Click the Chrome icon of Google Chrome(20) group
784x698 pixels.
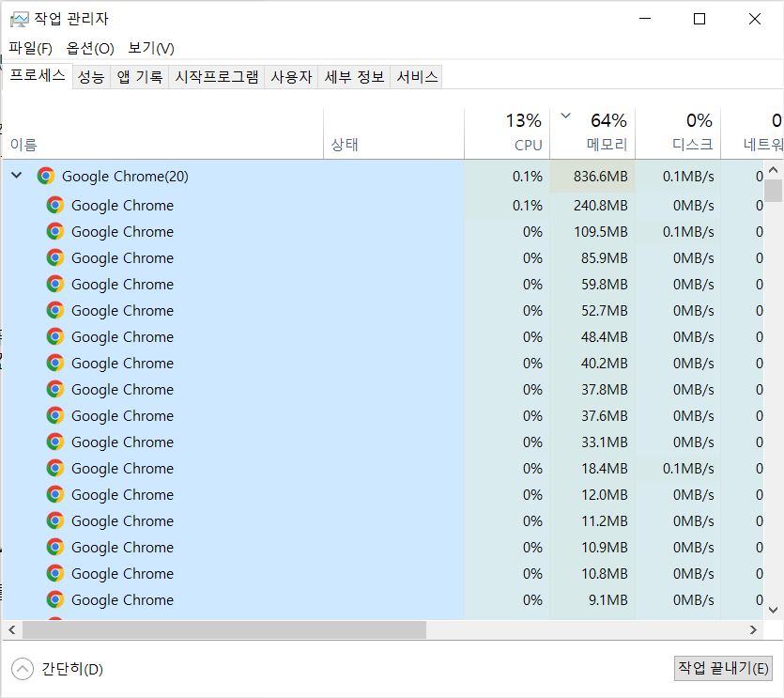(45, 176)
